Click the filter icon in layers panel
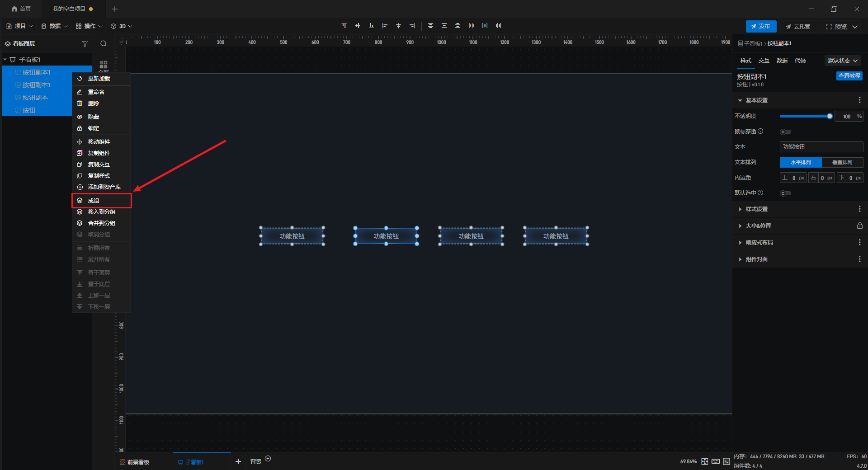This screenshot has height=470, width=868. pos(85,44)
